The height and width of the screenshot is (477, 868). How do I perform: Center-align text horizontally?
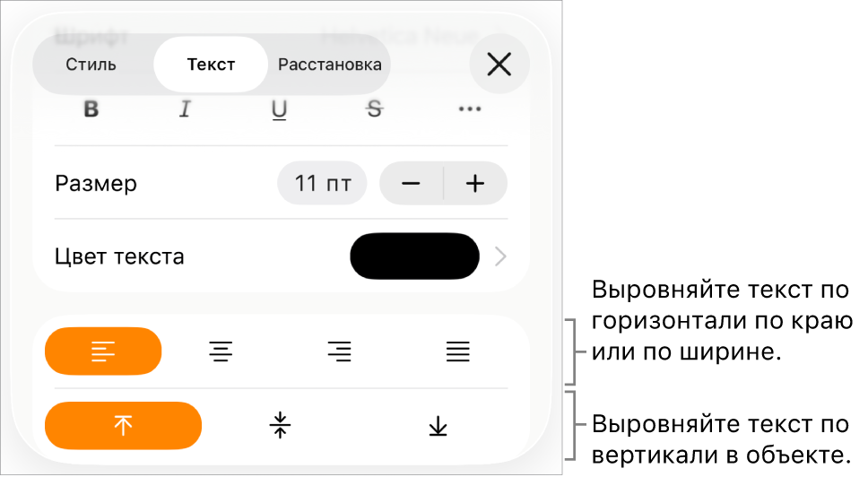[x=221, y=351]
